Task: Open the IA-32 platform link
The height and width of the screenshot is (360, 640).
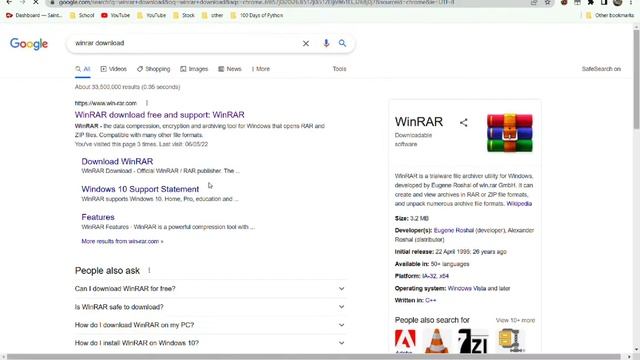Action: (x=429, y=276)
